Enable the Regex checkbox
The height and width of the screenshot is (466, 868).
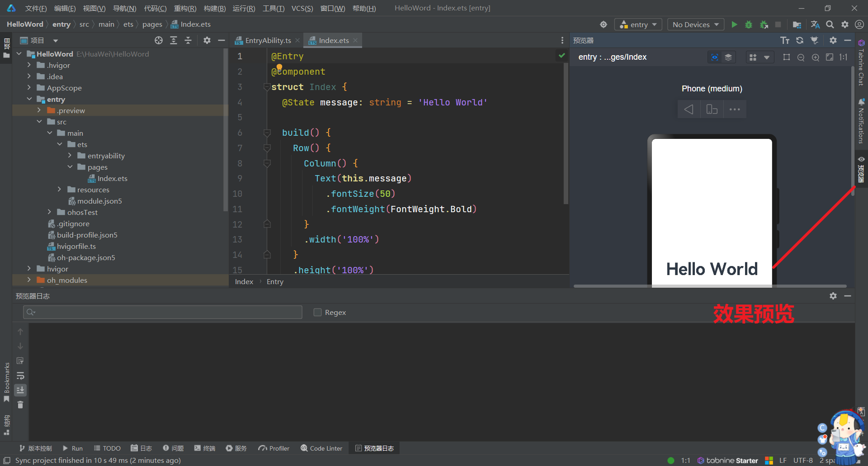pyautogui.click(x=317, y=312)
